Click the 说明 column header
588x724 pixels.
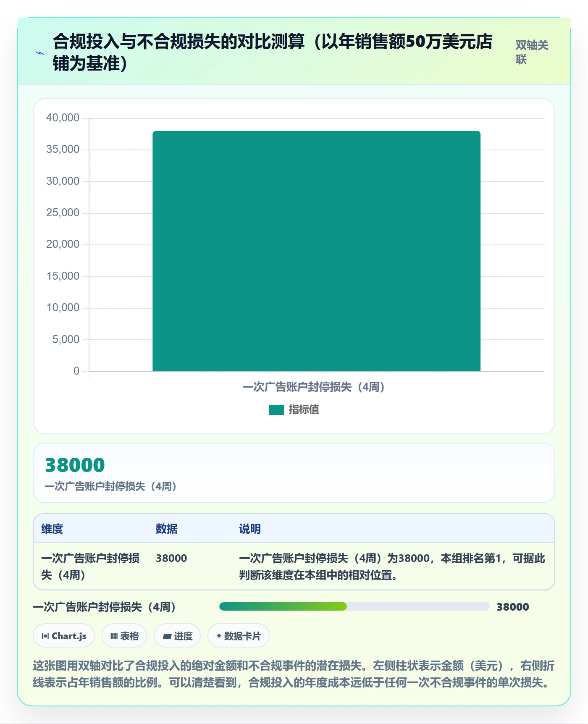[250, 529]
